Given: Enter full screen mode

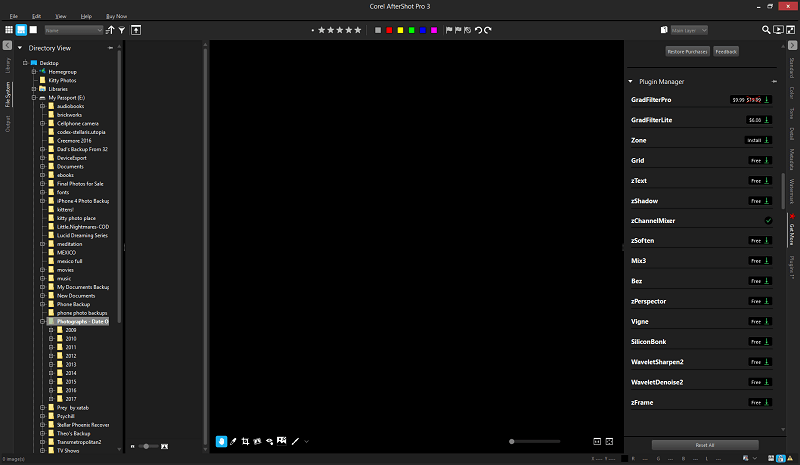Looking at the screenshot, I should click(790, 30).
